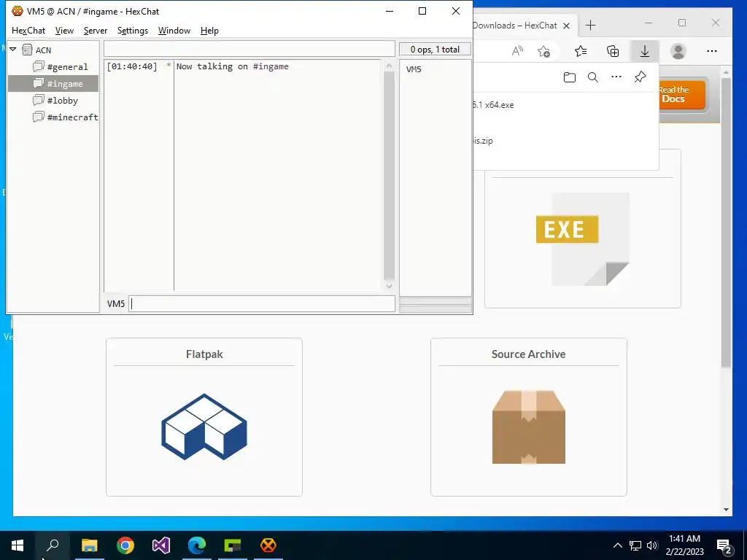Viewport: 747px width, 560px height.
Task: Switch to the #lobby channel
Action: pos(63,101)
